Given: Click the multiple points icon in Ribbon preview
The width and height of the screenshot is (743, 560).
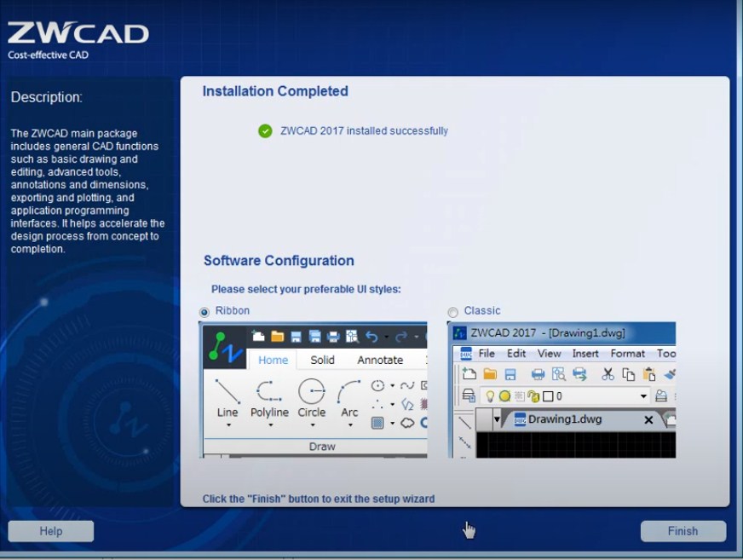Looking at the screenshot, I should 377,405.
